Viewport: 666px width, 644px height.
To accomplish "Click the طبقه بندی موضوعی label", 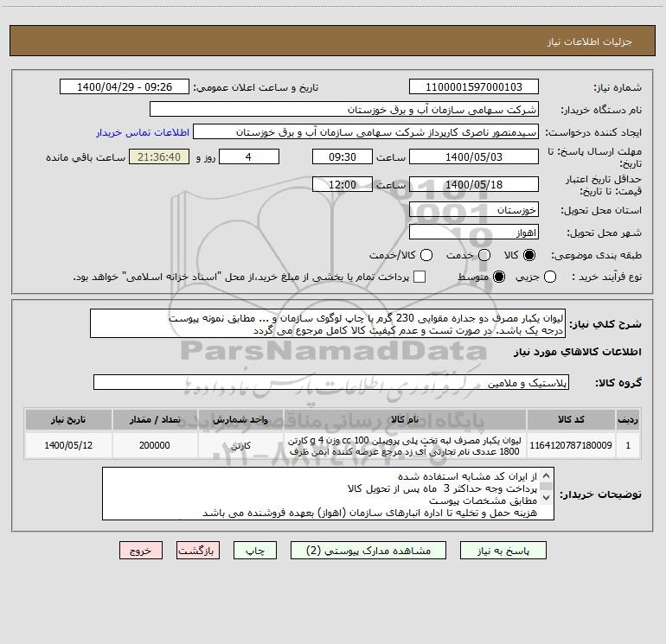I will (596, 256).
